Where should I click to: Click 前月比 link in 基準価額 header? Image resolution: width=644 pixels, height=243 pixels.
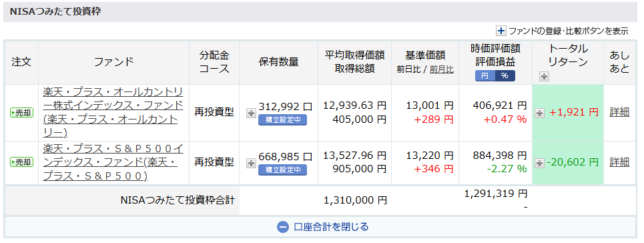pyautogui.click(x=442, y=69)
